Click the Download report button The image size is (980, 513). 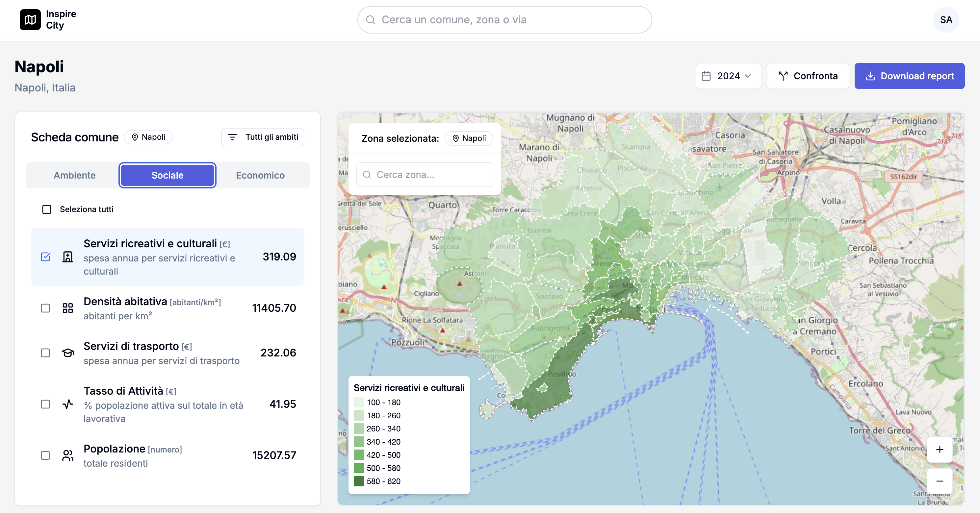(x=909, y=76)
